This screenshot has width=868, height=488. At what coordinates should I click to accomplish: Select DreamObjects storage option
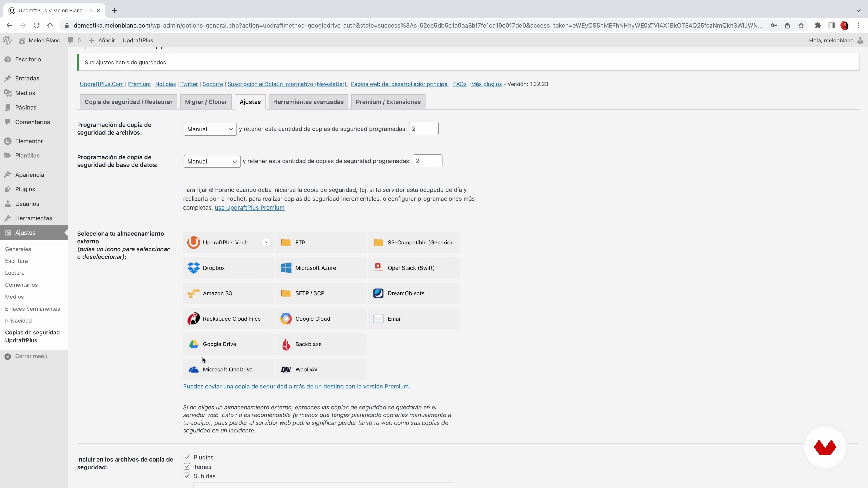[413, 293]
